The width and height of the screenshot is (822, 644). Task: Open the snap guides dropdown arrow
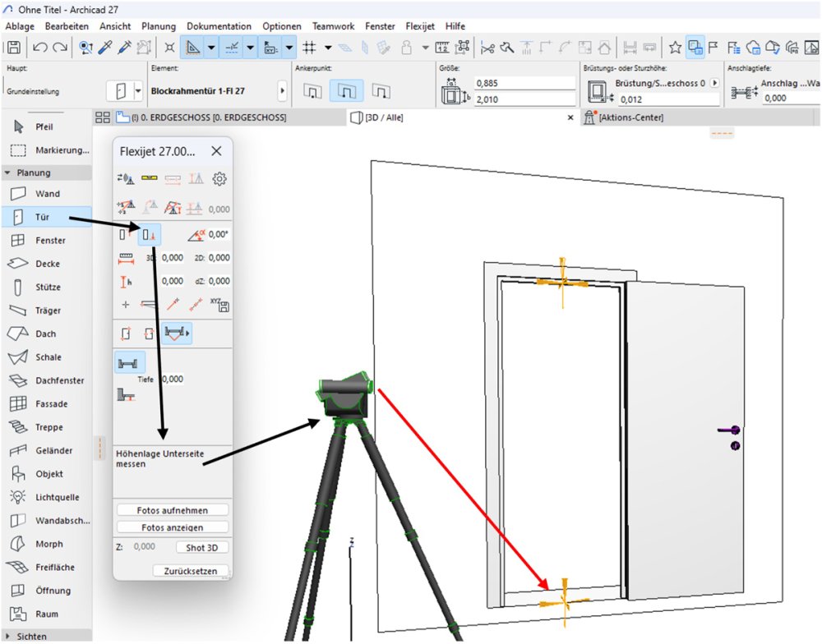(251, 48)
